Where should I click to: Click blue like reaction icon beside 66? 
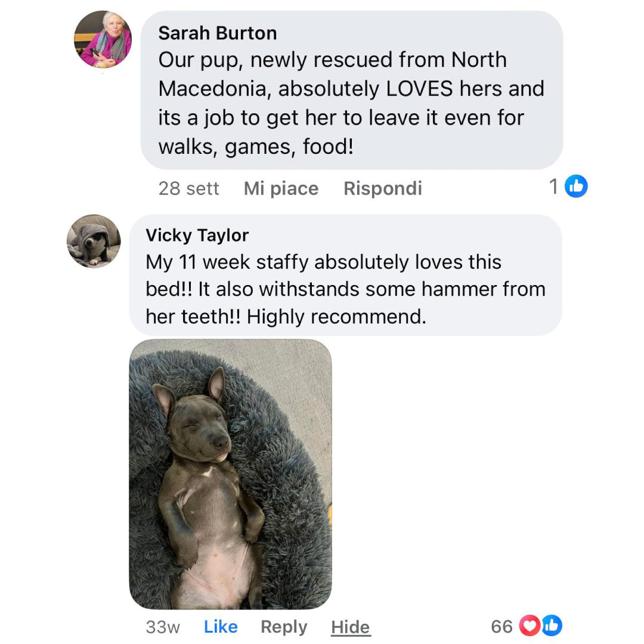tap(552, 625)
